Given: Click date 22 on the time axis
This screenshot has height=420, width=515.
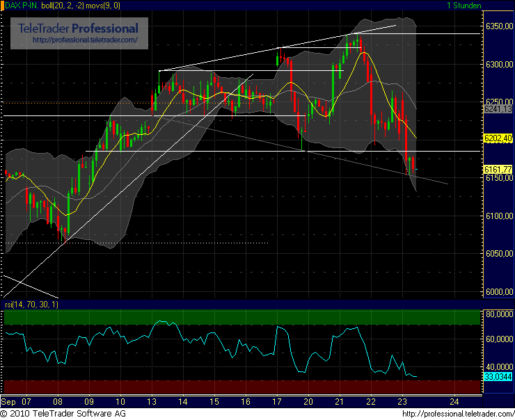Looking at the screenshot, I should coord(371,402).
